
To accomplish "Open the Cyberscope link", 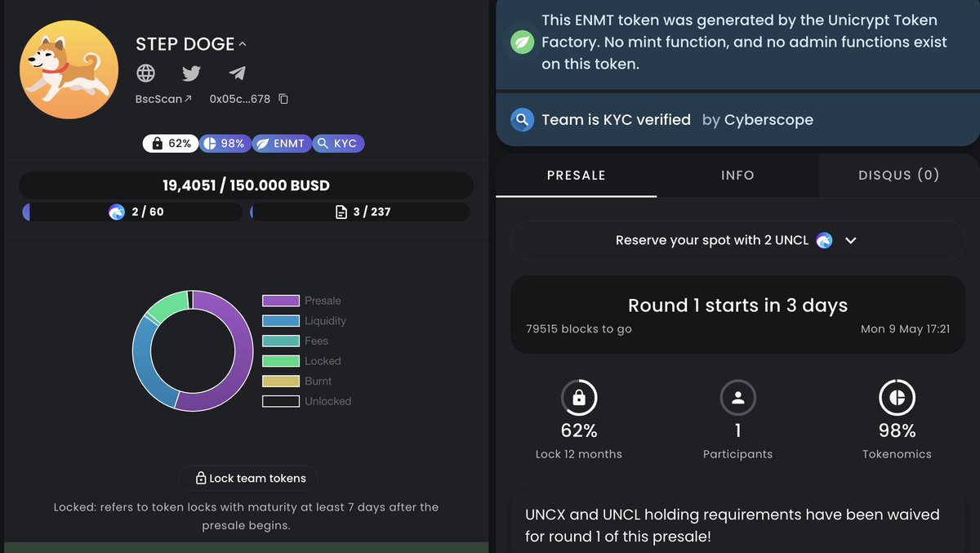I will (x=768, y=120).
